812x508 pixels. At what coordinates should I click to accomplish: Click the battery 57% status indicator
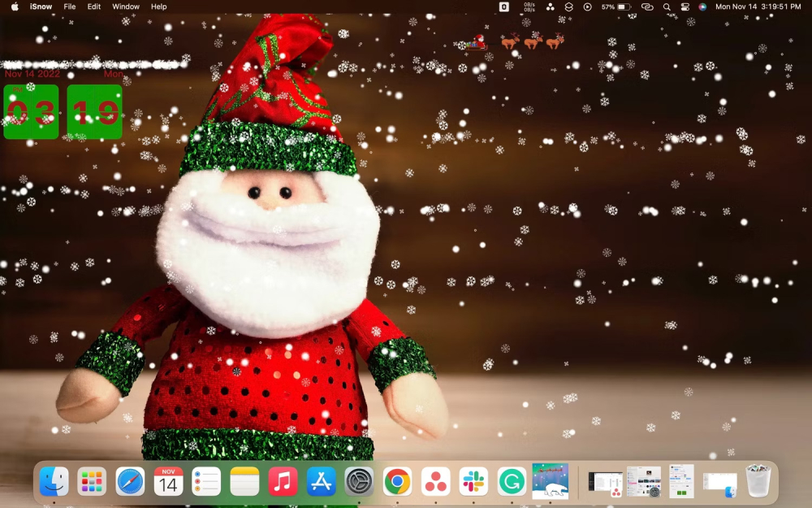click(615, 7)
